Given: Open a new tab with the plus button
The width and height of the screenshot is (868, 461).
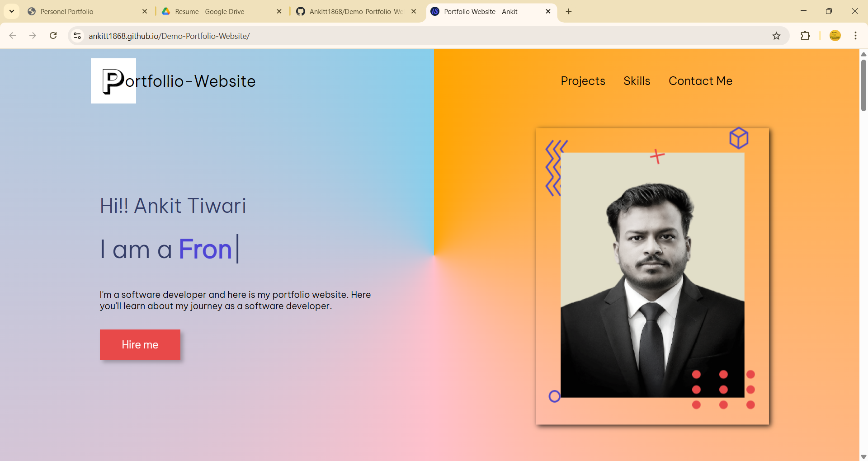Looking at the screenshot, I should click(x=568, y=11).
